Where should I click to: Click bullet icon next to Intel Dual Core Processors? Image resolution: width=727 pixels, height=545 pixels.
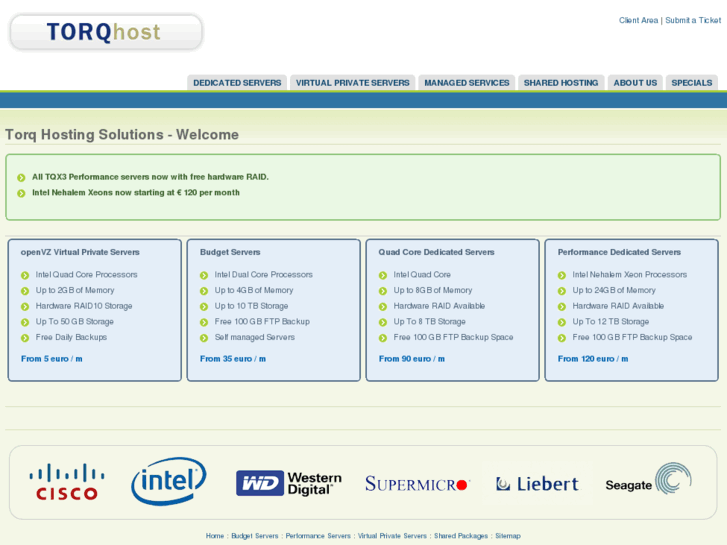click(x=204, y=276)
